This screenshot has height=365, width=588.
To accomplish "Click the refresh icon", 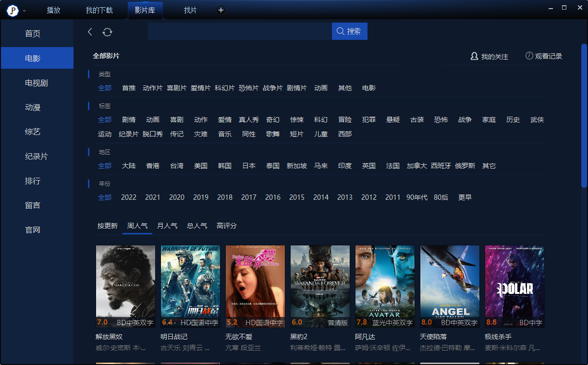I will 107,32.
